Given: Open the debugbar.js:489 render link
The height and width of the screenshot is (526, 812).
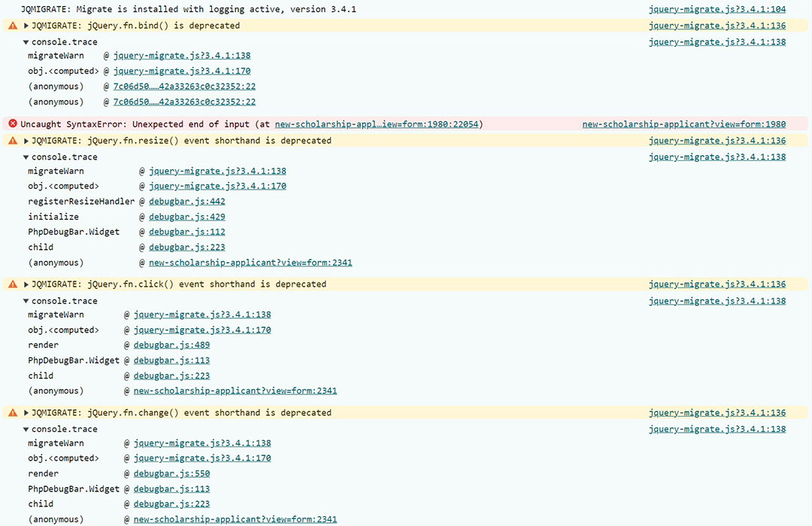Looking at the screenshot, I should point(171,345).
